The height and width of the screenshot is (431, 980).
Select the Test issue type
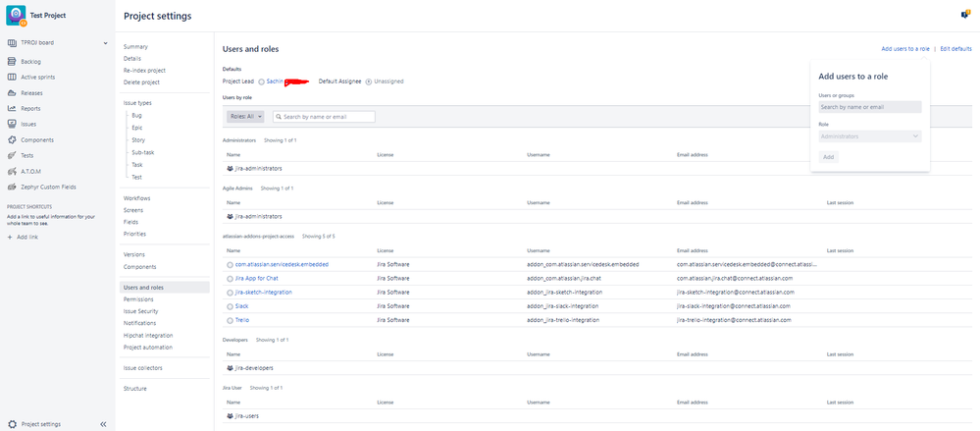coord(137,177)
